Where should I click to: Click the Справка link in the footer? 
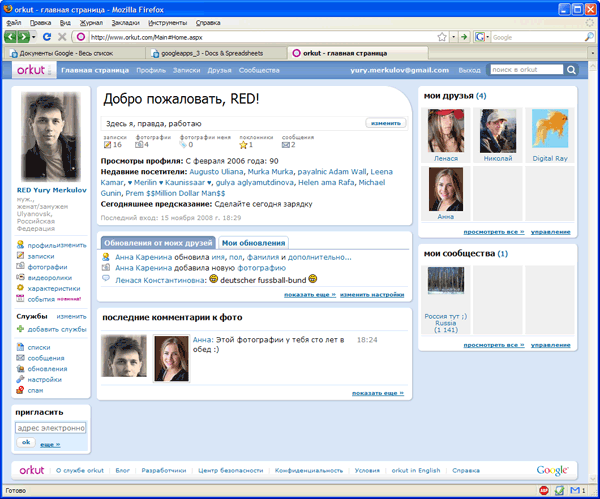coord(466,470)
